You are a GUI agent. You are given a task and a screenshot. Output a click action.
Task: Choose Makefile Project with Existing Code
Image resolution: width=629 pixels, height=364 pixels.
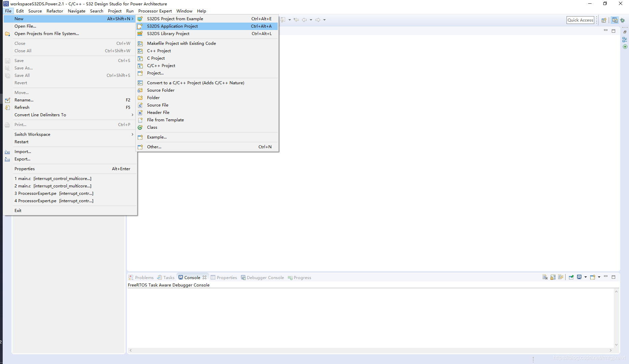tap(207, 43)
